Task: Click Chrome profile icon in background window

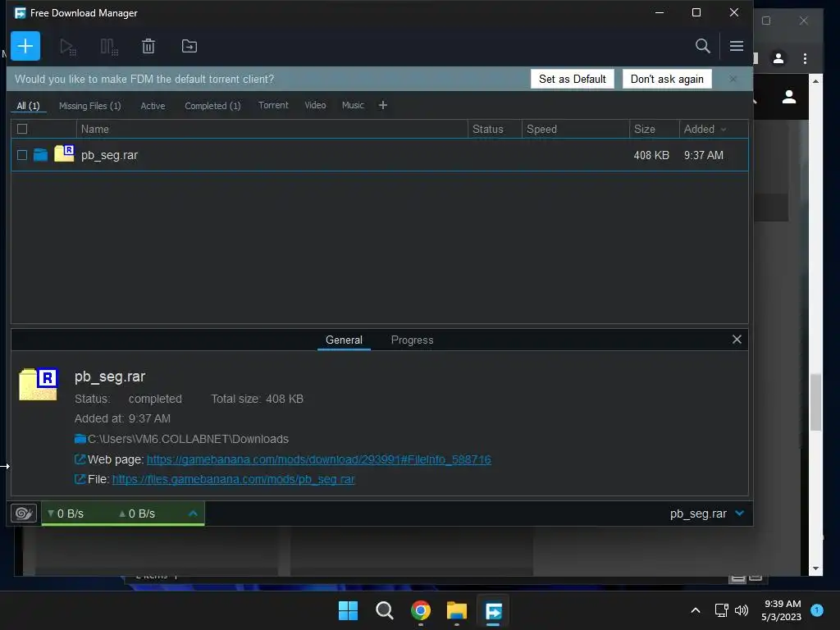Action: tap(778, 58)
